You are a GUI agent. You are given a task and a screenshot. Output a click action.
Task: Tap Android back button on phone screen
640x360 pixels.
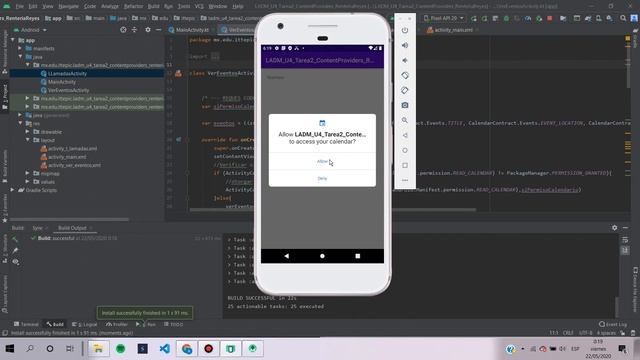coord(287,256)
